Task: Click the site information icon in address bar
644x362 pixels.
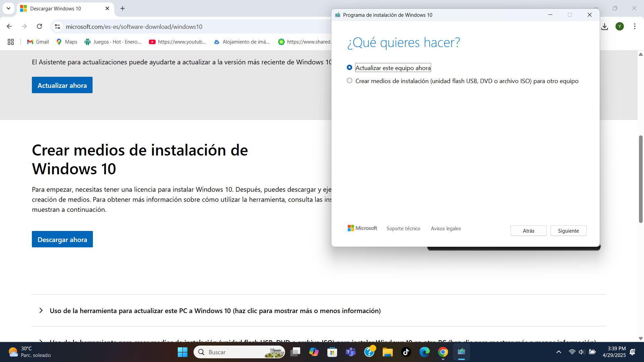Action: click(x=57, y=26)
